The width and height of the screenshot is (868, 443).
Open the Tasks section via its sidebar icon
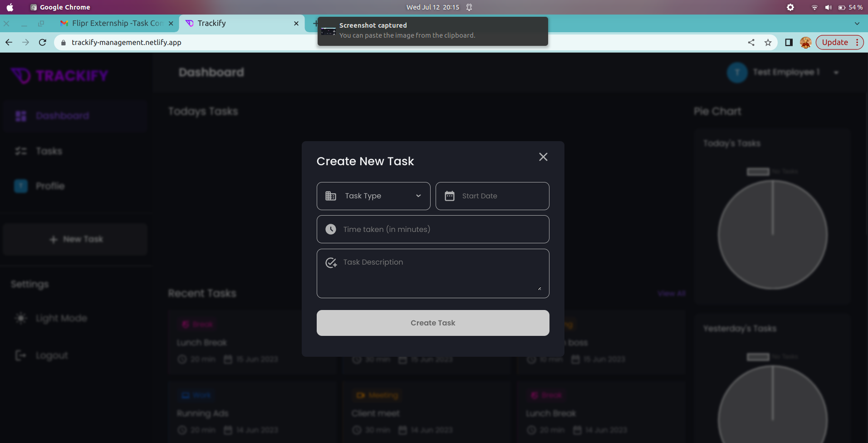(20, 151)
